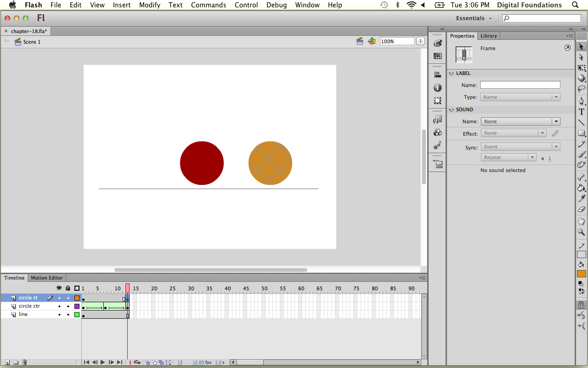Click the Label Name input field
Viewport: 588px width, 368px height.
tap(520, 85)
